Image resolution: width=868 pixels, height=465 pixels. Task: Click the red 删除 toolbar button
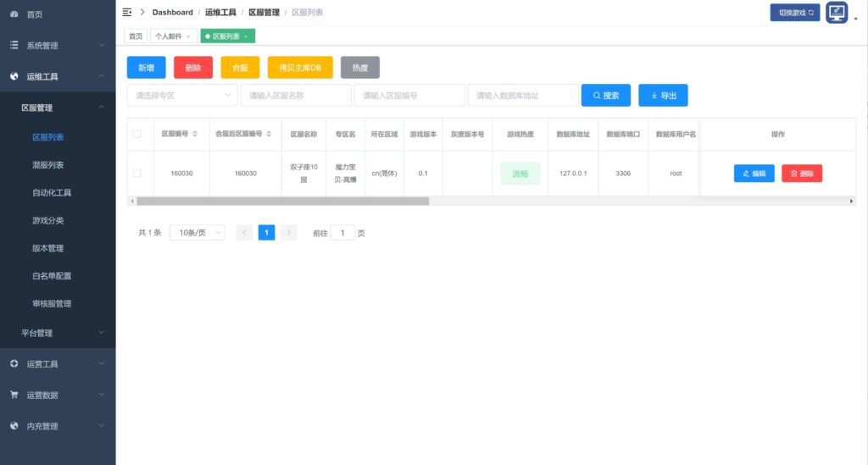(193, 68)
